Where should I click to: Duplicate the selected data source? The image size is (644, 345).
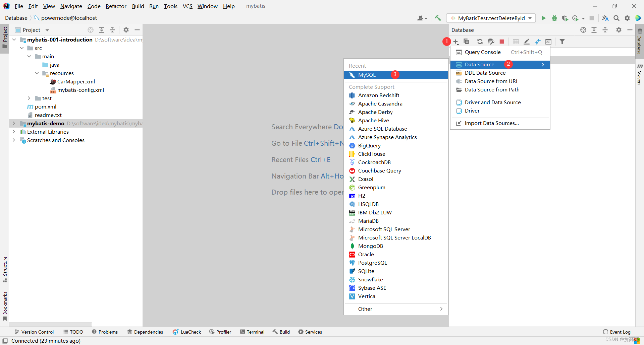[x=466, y=42]
